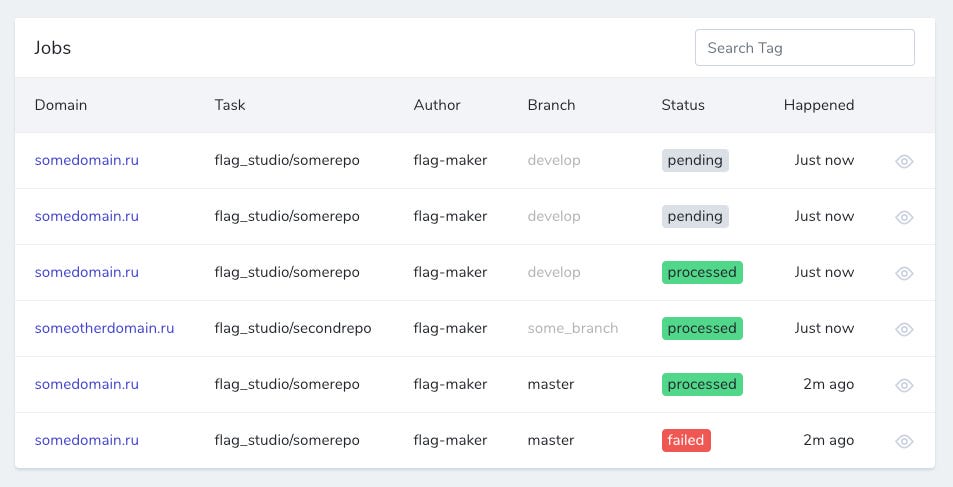The width and height of the screenshot is (953, 487).
Task: Click eye icon for someotherdomain.ru job
Action: coord(904,329)
